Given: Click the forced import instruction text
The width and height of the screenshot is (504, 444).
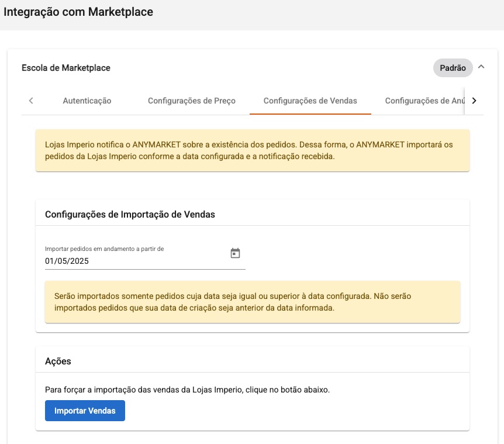Looking at the screenshot, I should coord(188,390).
